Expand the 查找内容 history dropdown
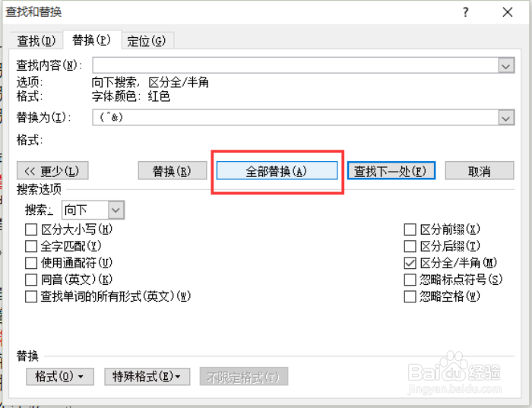This screenshot has width=532, height=408. point(506,65)
